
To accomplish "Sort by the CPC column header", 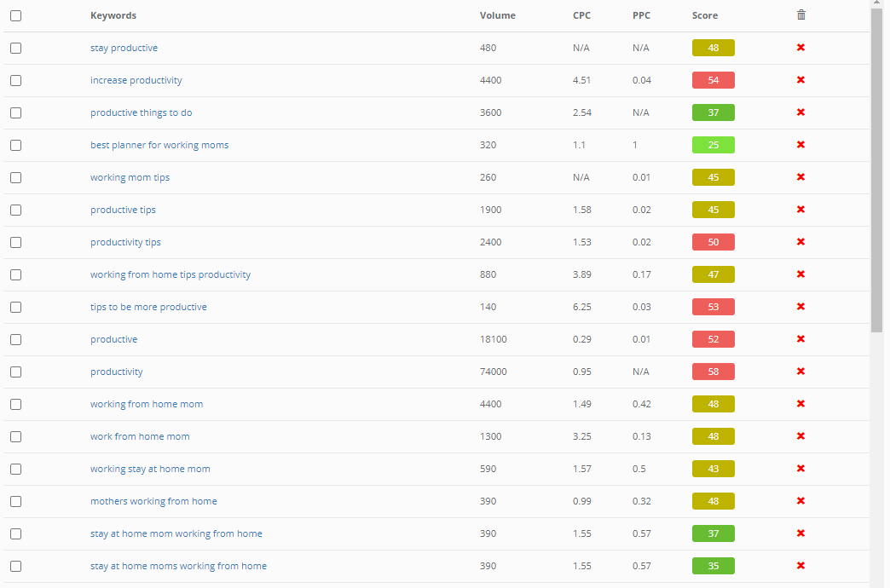I will click(581, 15).
